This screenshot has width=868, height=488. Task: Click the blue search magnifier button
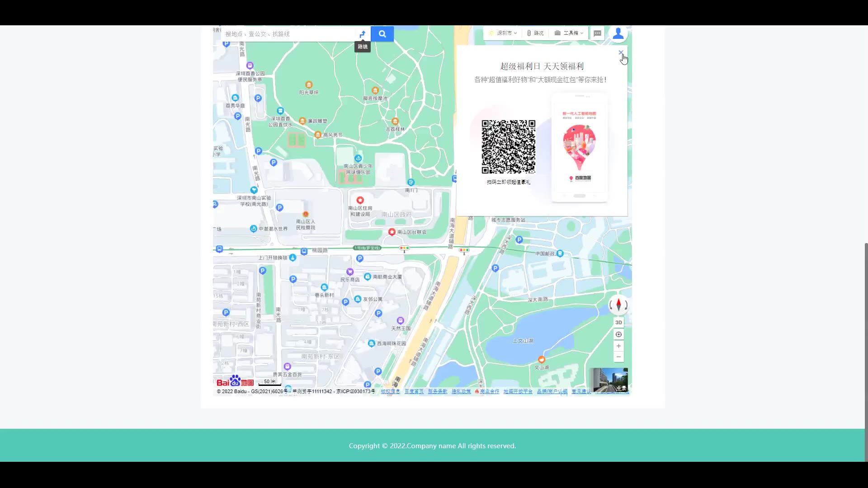(x=382, y=34)
